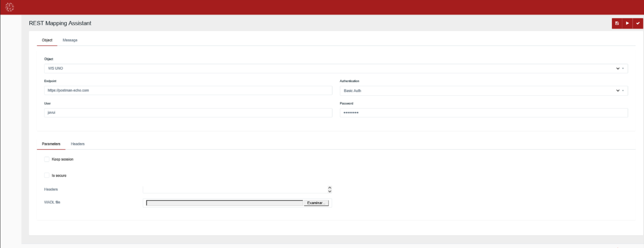This screenshot has height=248, width=644.
Task: Tick the Is secure checkbox
Action: coord(47,175)
